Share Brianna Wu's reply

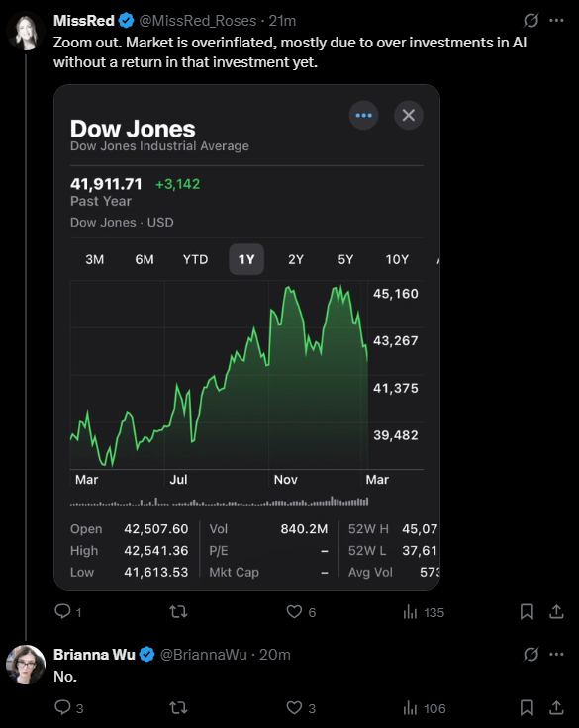pyautogui.click(x=556, y=708)
